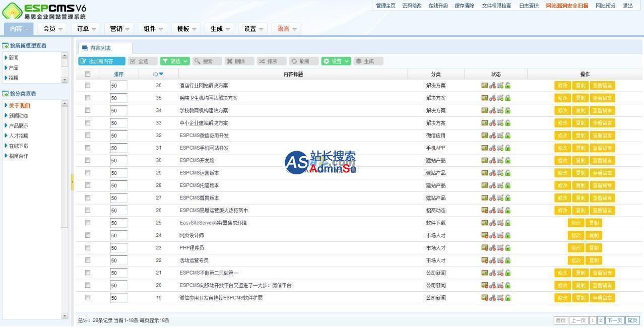Click the shopping cart icon in row 22
Screen dimensions: 644x328
pos(500,260)
